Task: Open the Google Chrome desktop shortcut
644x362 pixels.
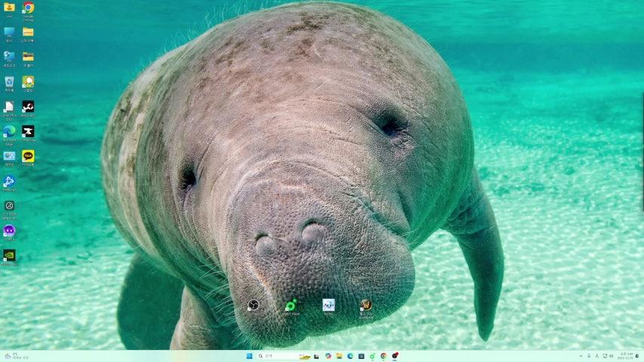Action: point(28,8)
